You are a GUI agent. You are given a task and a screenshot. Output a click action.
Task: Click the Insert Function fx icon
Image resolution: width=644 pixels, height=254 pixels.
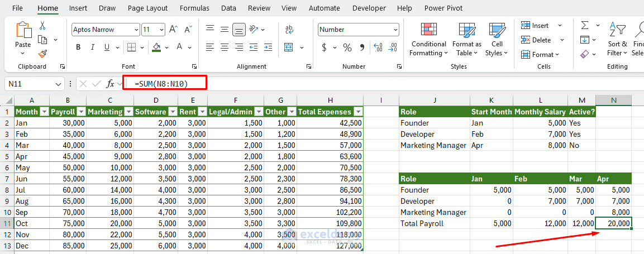(x=110, y=84)
